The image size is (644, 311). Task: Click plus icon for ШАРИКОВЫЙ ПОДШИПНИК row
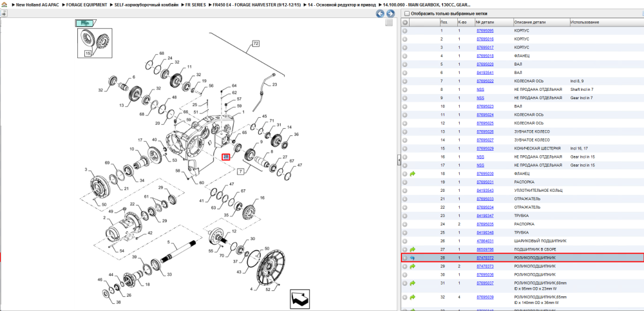click(x=405, y=241)
